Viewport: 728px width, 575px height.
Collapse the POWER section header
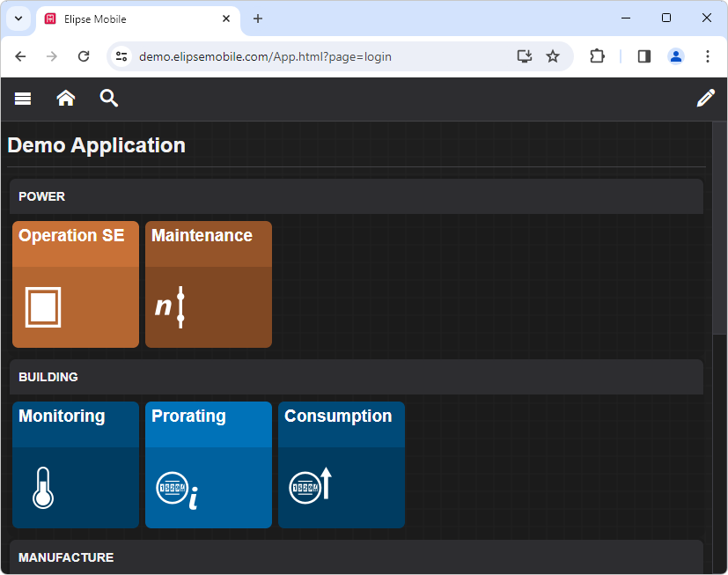click(356, 196)
